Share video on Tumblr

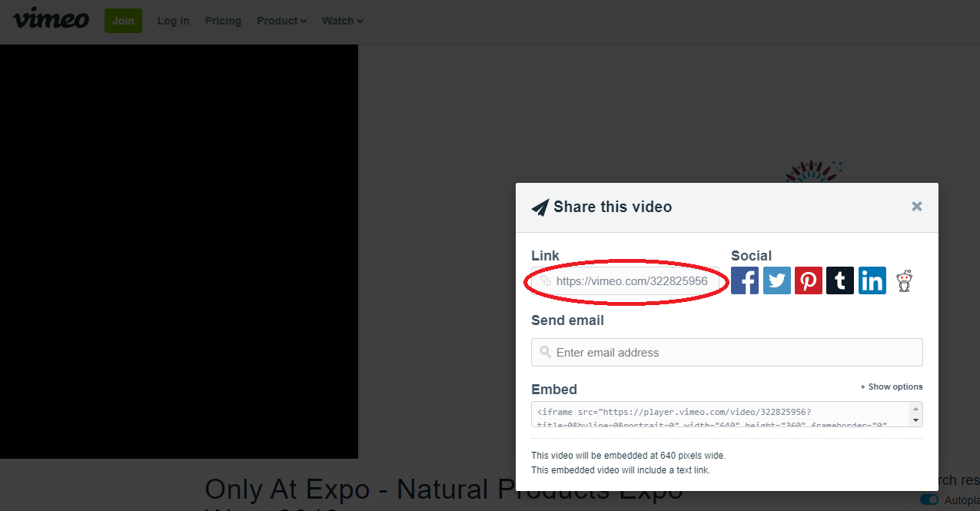[x=840, y=280]
